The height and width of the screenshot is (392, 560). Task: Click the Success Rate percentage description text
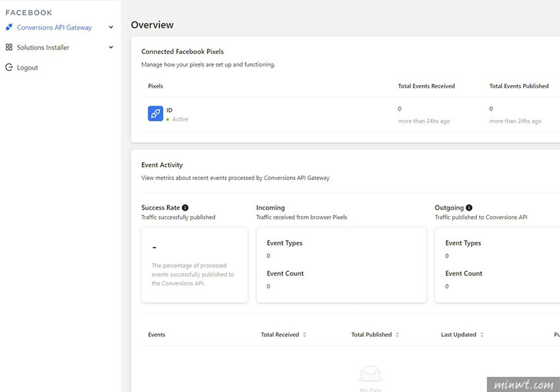point(193,274)
